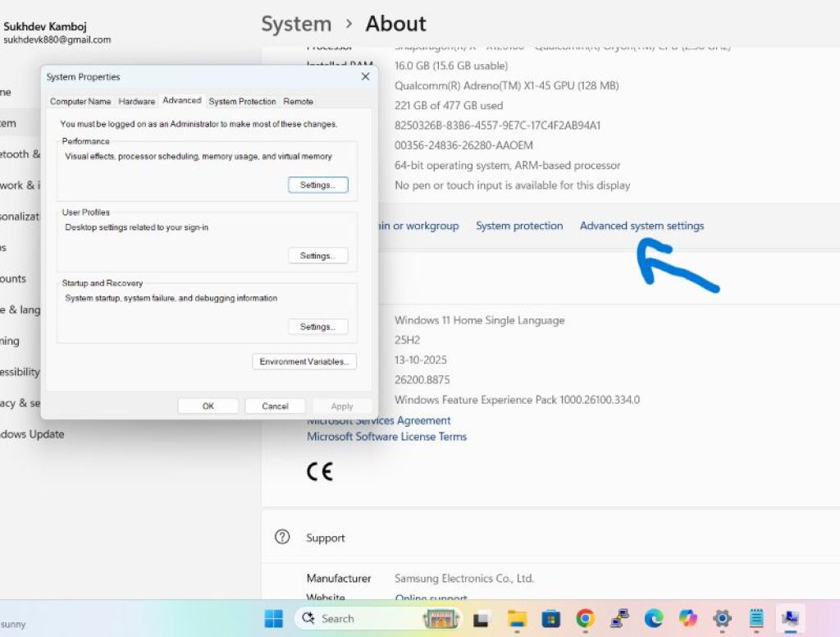Click the 'sunny' weather widget

(x=13, y=624)
